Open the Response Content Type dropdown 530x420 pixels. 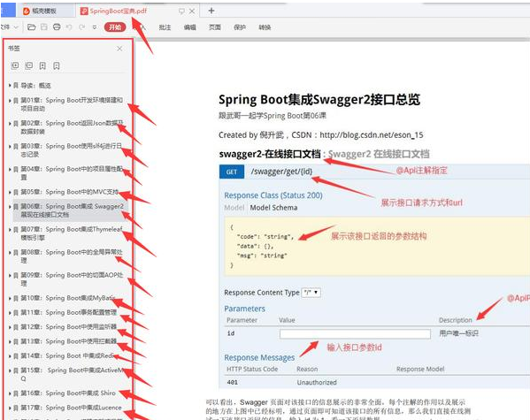(311, 293)
